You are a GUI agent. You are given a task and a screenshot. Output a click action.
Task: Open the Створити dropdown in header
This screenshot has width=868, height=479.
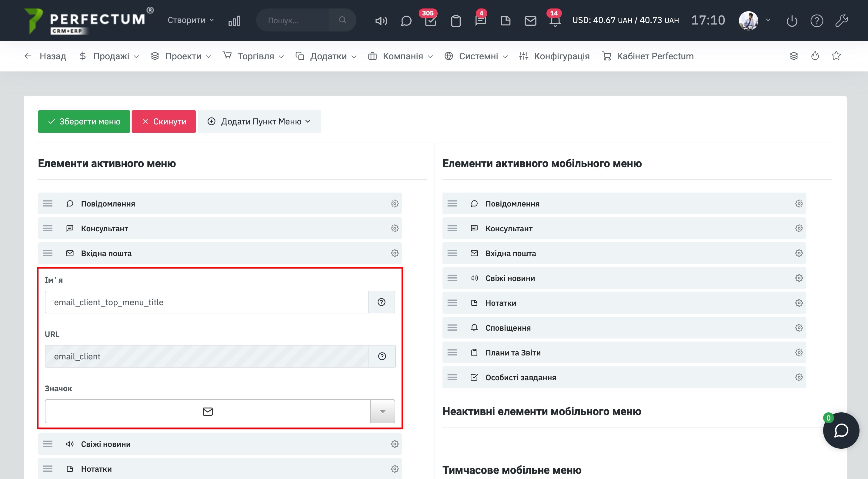point(191,20)
